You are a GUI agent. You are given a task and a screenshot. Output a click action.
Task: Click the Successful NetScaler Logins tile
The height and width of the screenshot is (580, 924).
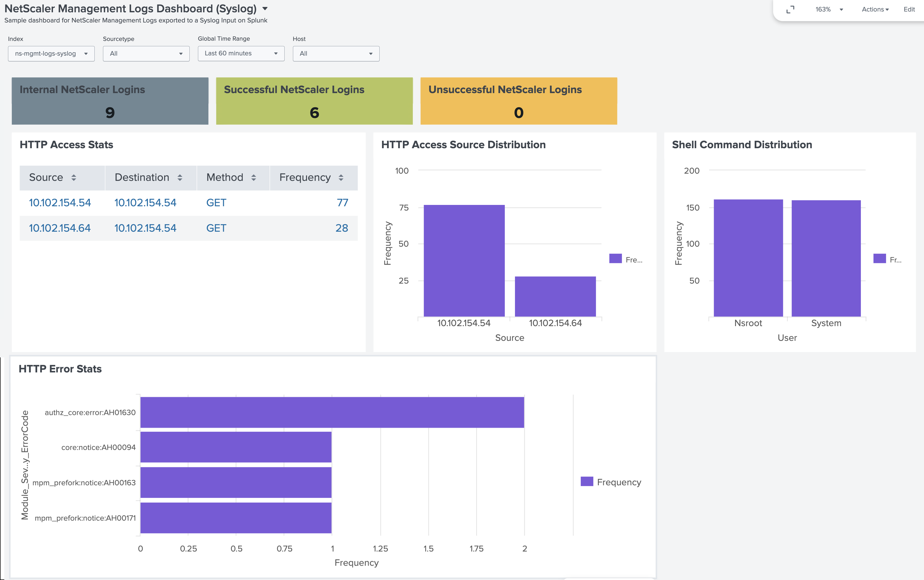point(315,101)
